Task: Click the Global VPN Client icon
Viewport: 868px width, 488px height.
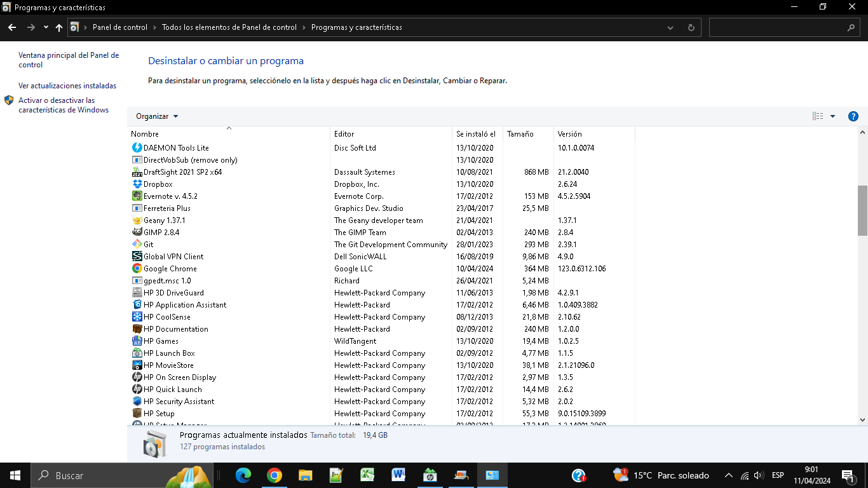Action: [x=137, y=256]
